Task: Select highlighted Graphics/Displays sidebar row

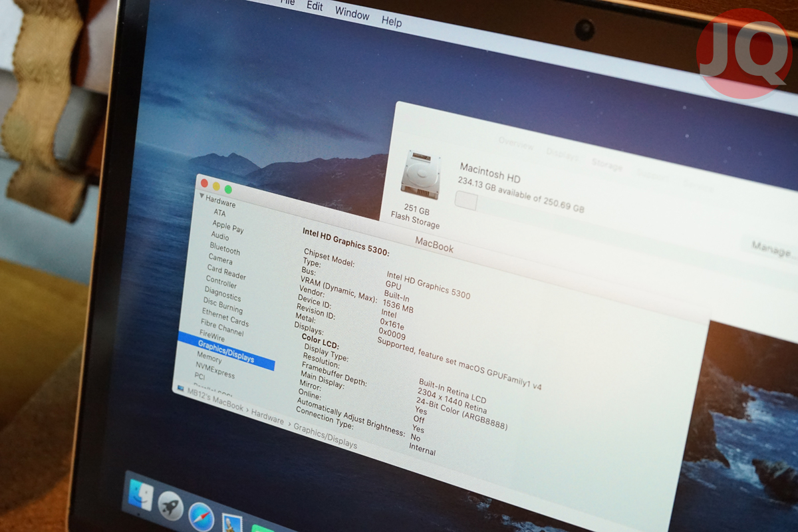Action: 226,352
